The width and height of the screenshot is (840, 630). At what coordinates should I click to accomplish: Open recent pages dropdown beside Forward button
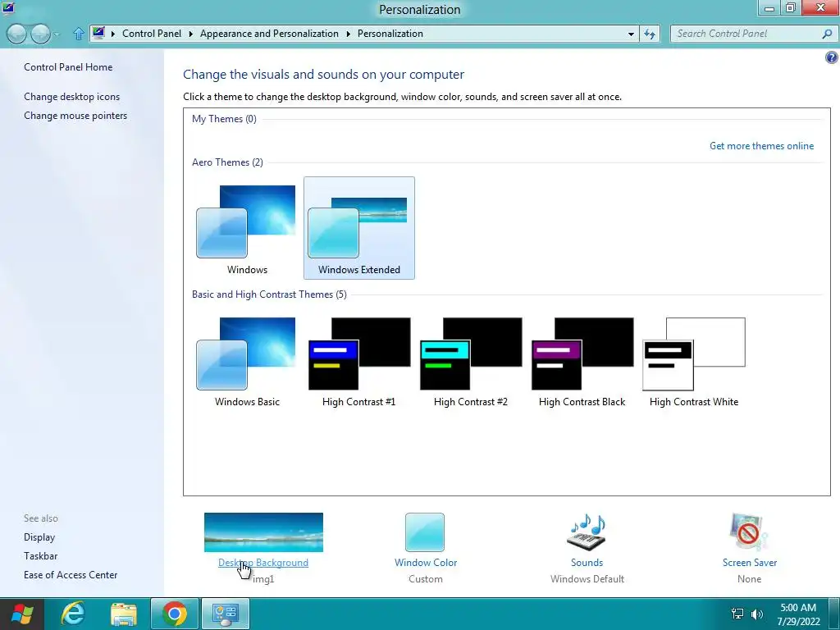57,34
